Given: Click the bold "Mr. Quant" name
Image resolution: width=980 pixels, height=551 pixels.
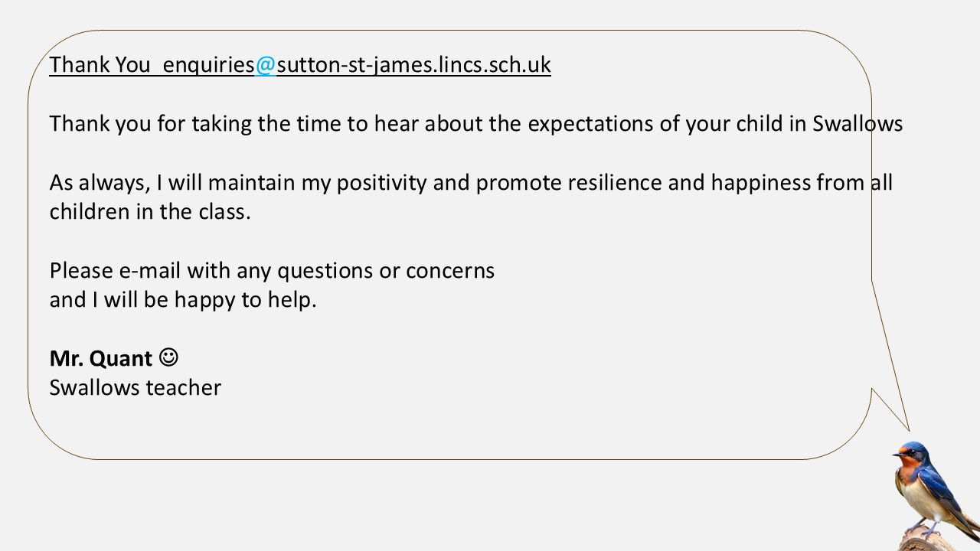Looking at the screenshot, I should click(100, 358).
